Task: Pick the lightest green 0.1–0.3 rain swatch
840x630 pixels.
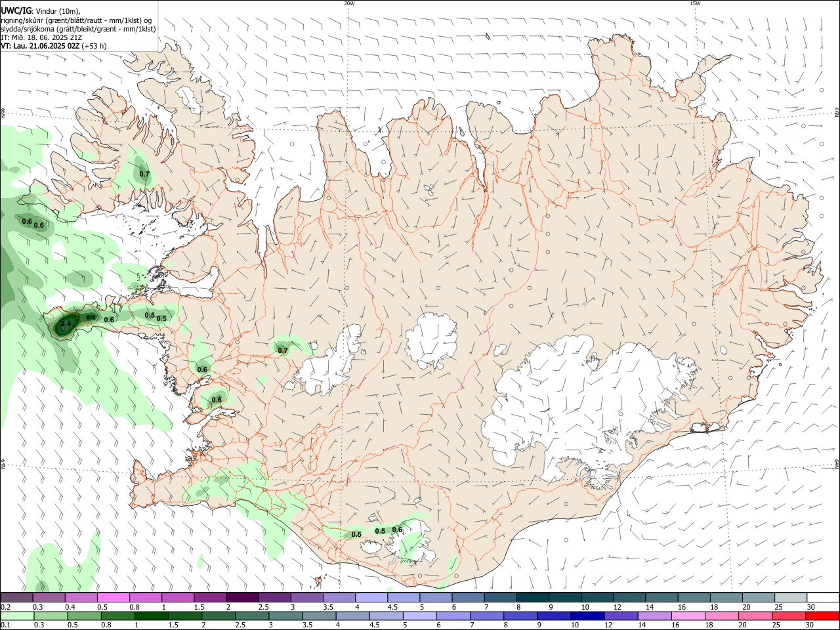Action: coord(17,616)
